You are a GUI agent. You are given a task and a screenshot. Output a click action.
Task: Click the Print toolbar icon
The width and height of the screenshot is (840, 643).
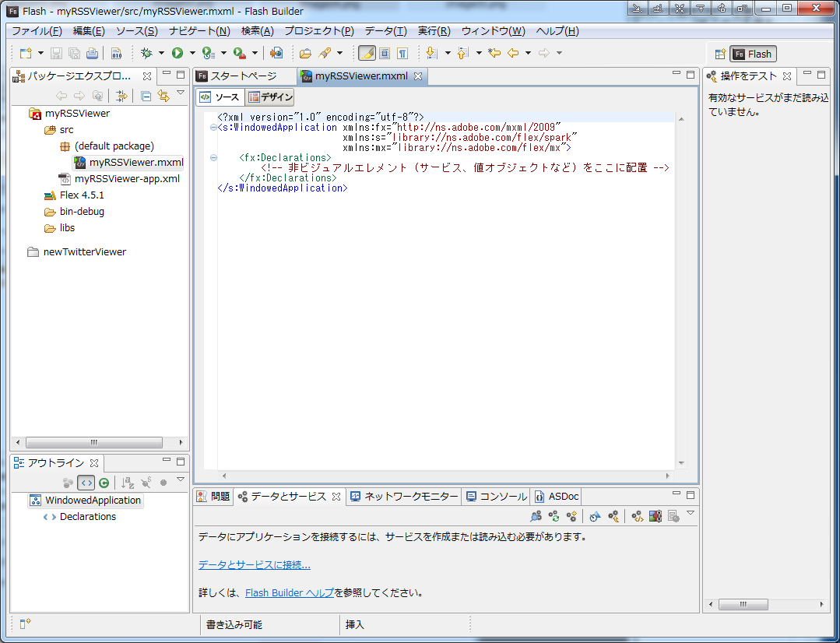[92, 53]
